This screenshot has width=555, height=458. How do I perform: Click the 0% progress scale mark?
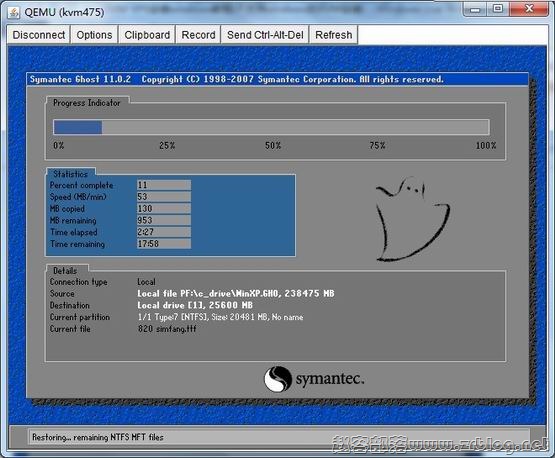point(59,145)
